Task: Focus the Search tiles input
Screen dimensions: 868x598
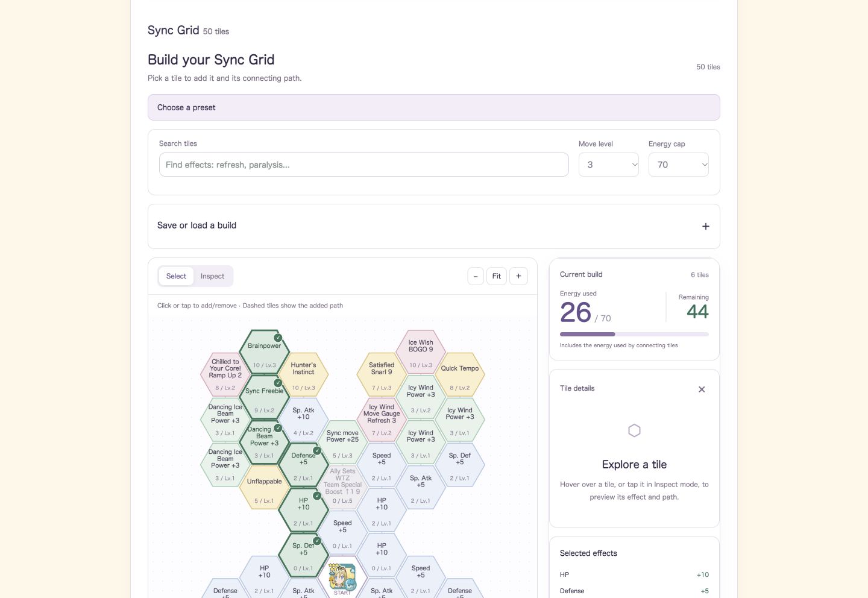Action: [364, 165]
